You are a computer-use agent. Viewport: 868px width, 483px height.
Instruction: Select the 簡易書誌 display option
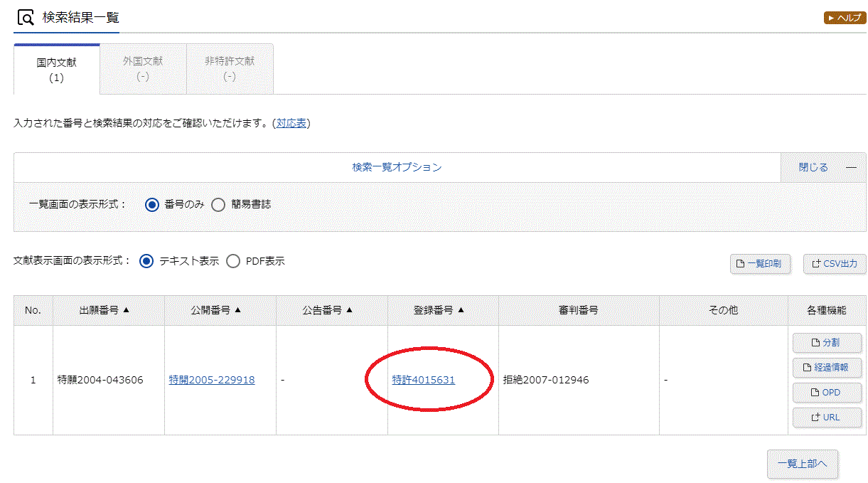click(x=218, y=205)
